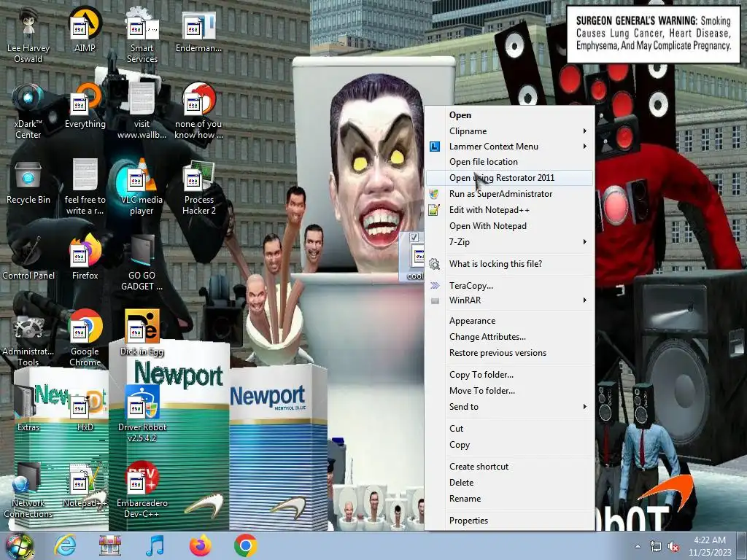Image resolution: width=747 pixels, height=560 pixels.
Task: Open the network status tray icon
Action: point(655,547)
